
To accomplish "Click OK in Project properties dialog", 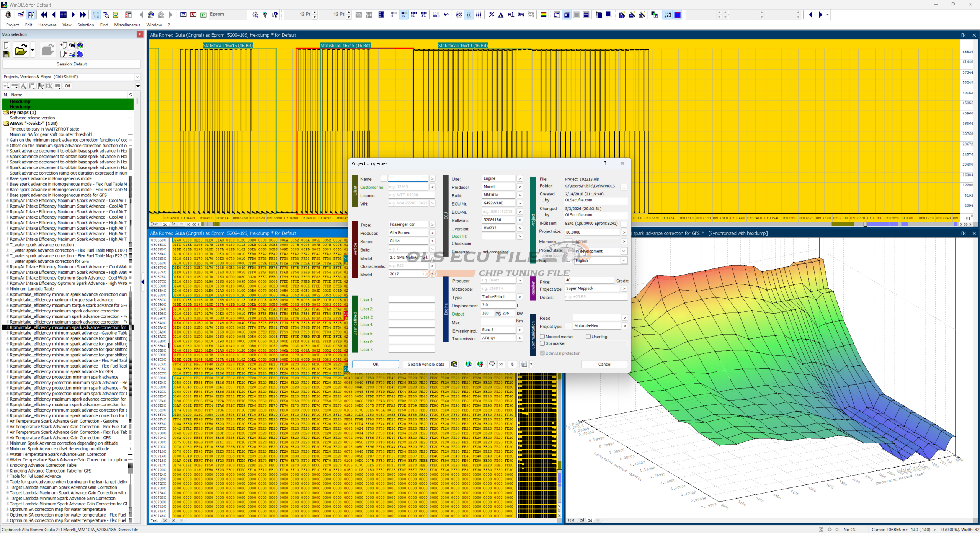I will (x=376, y=364).
